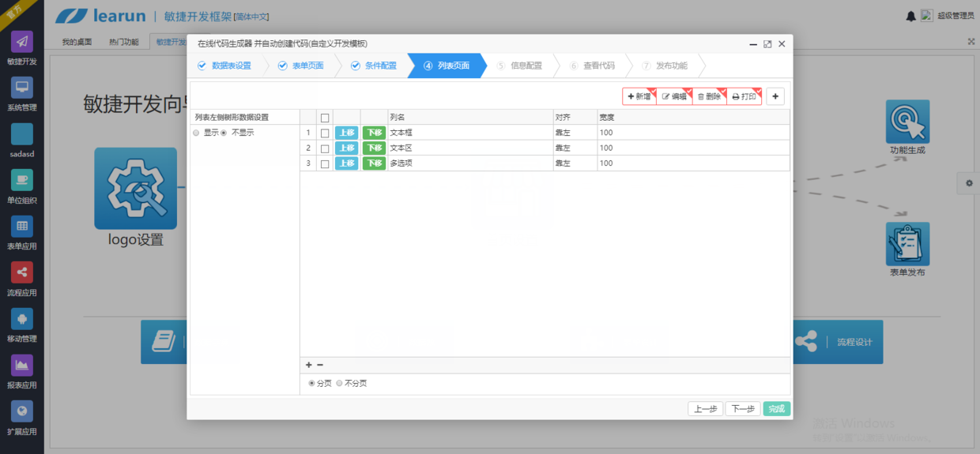Image resolution: width=980 pixels, height=454 pixels.
Task: Click the 列名 column header
Action: coord(470,118)
